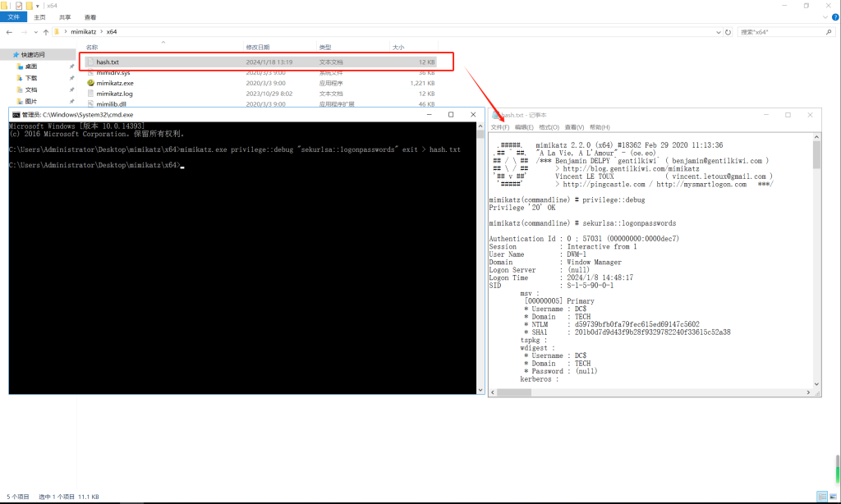This screenshot has height=504, width=841.
Task: Maximize the cmd.exe window
Action: [x=451, y=114]
